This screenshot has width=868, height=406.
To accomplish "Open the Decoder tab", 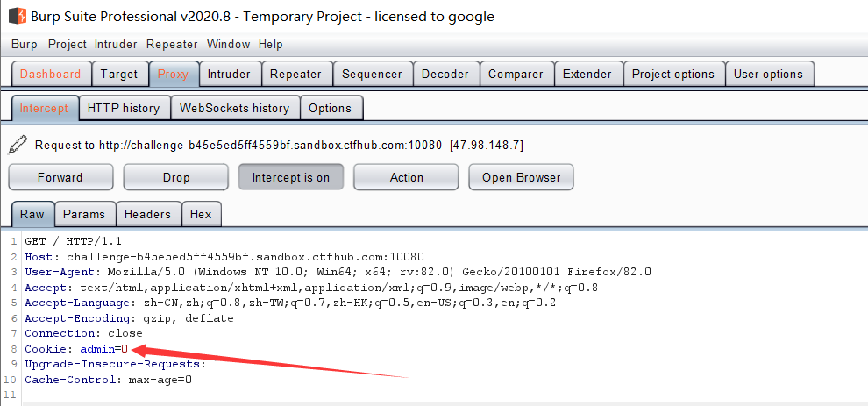I will click(445, 74).
